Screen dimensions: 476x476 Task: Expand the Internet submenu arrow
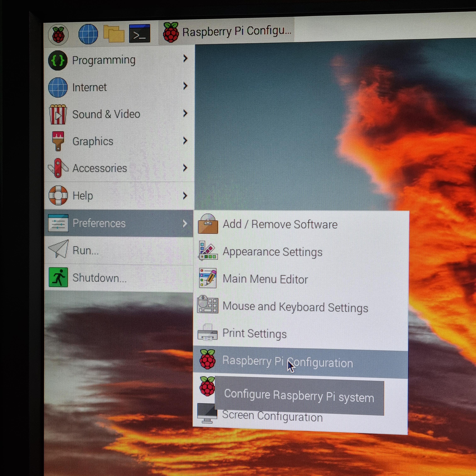tap(185, 86)
